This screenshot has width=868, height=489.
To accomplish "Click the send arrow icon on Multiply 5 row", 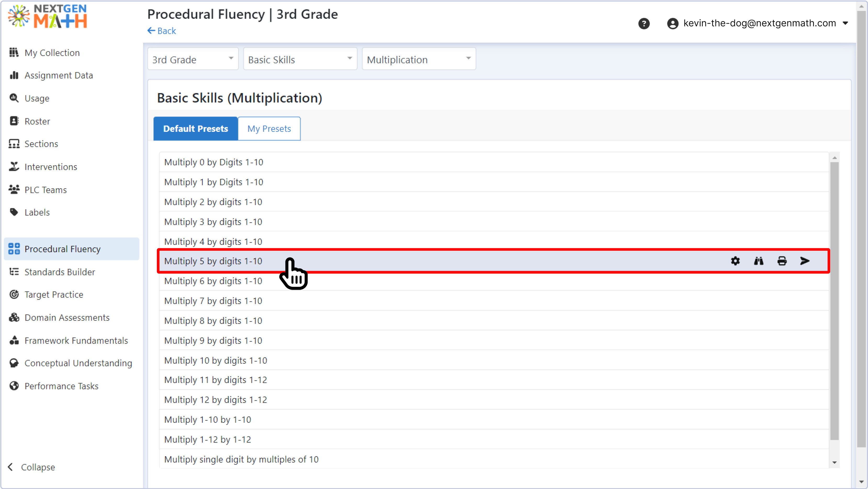I will pos(805,261).
